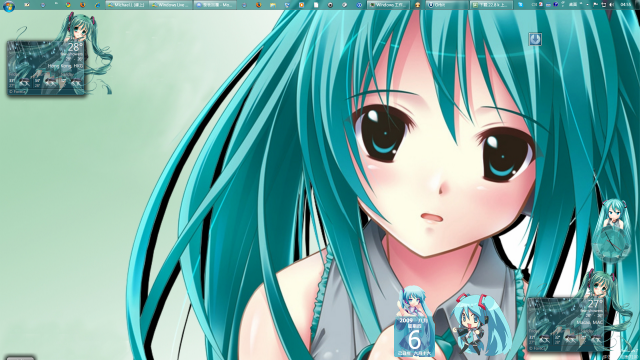Image resolution: width=640 pixels, height=360 pixels.
Task: Click the Orbit drop zone arrow on desktop
Action: [x=535, y=39]
